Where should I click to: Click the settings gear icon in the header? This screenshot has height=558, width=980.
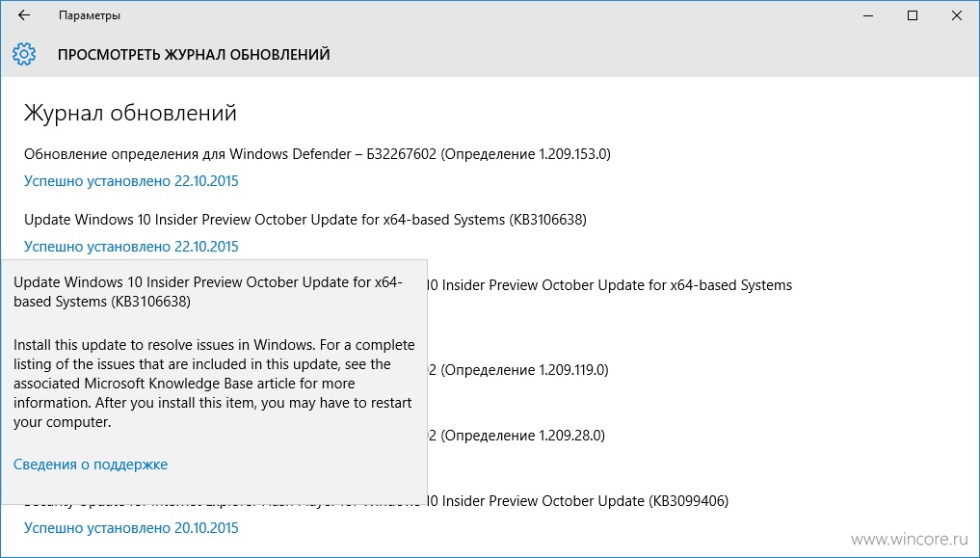pyautogui.click(x=24, y=54)
